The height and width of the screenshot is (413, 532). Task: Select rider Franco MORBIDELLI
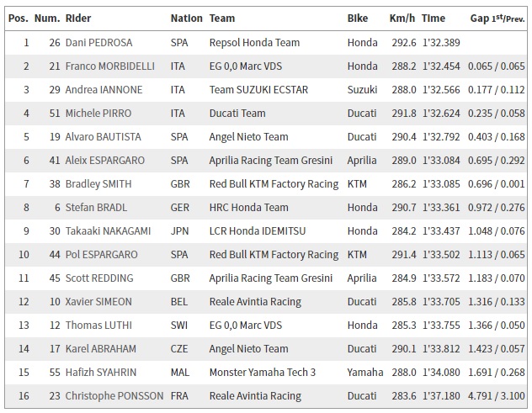click(110, 66)
